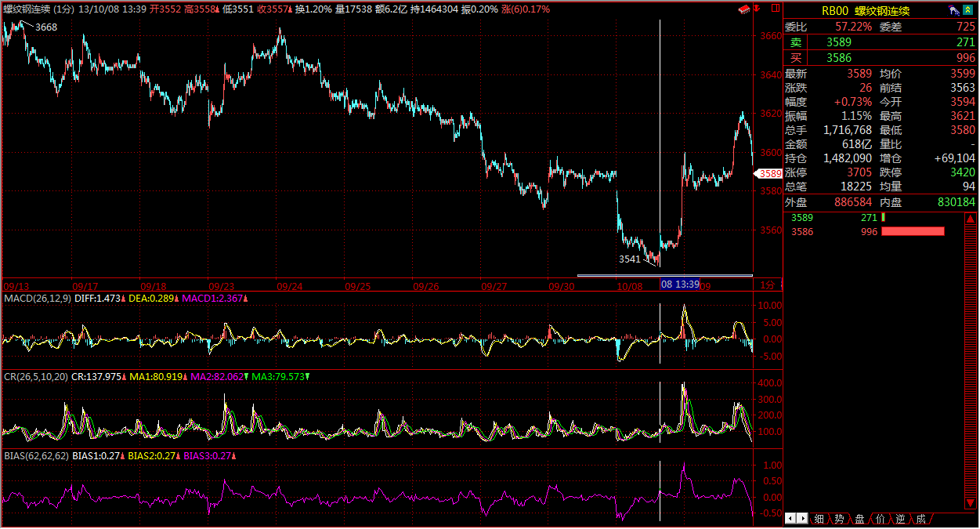
Task: Click the CR(26,5,10,20) indicator label
Action: (35, 377)
